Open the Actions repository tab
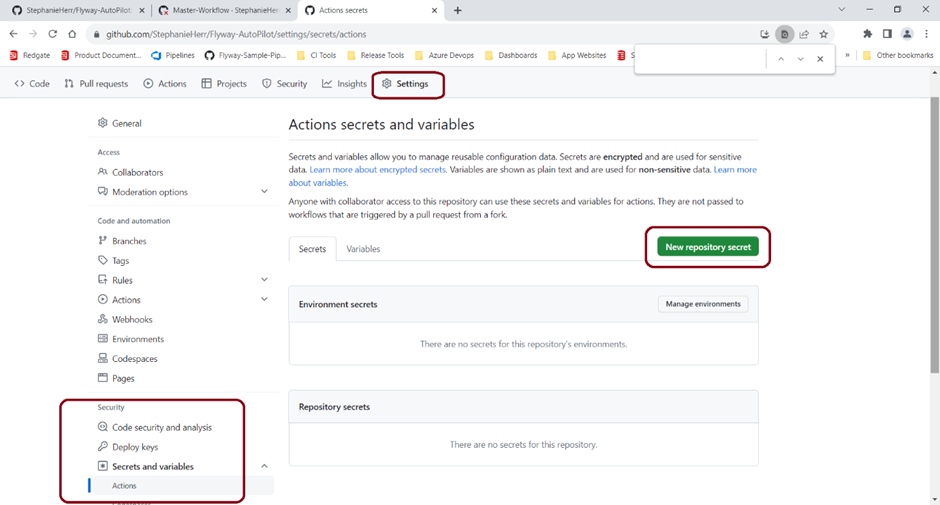The width and height of the screenshot is (940, 505). tap(164, 84)
